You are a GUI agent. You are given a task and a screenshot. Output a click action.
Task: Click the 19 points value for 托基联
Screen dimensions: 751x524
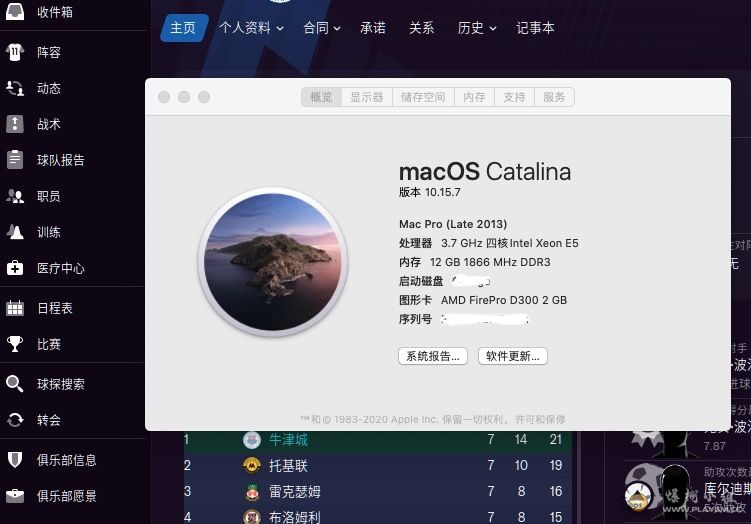point(556,465)
